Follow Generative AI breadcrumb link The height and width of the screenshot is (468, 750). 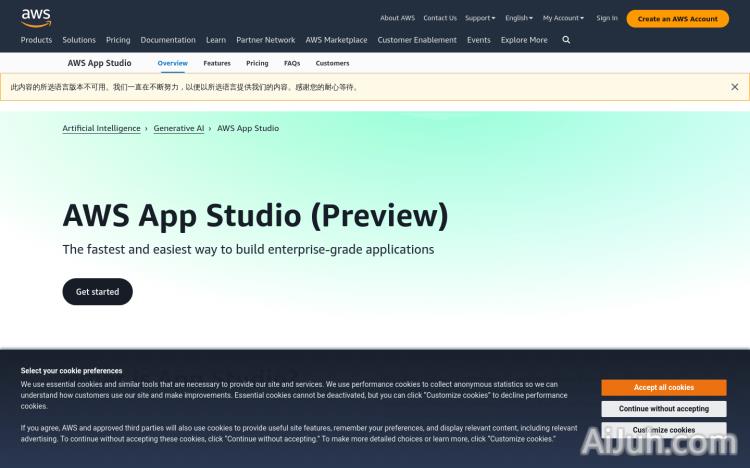(179, 128)
